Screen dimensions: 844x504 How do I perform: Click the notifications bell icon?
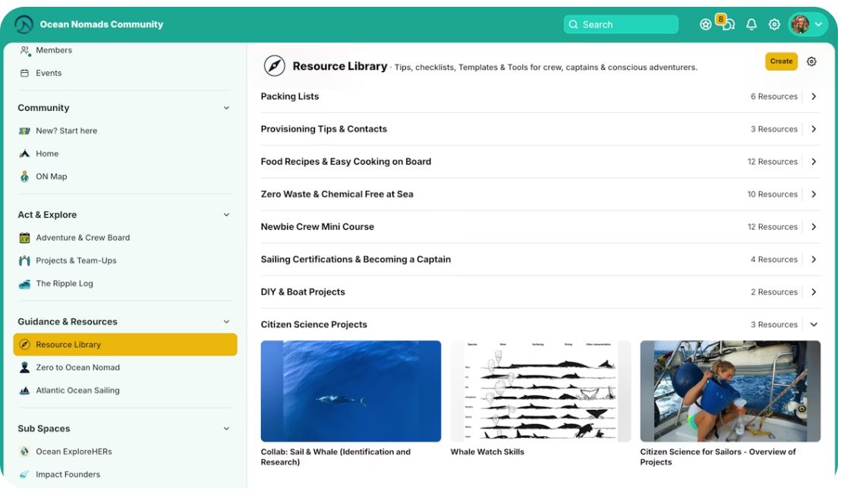pos(751,24)
